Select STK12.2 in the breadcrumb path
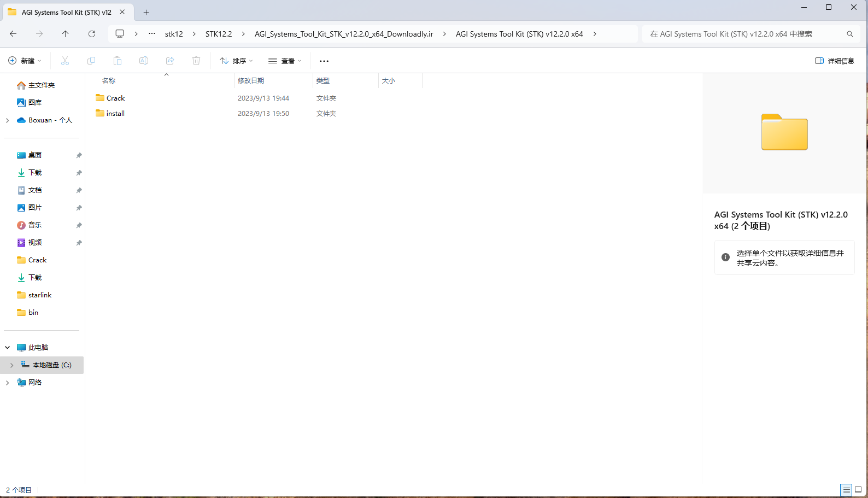Image resolution: width=868 pixels, height=498 pixels. tap(219, 34)
